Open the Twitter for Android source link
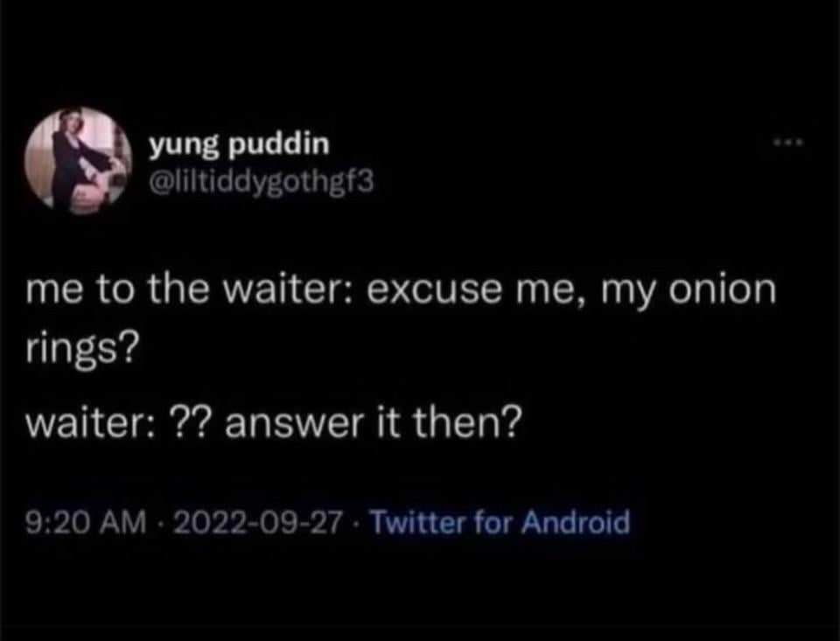 500,523
